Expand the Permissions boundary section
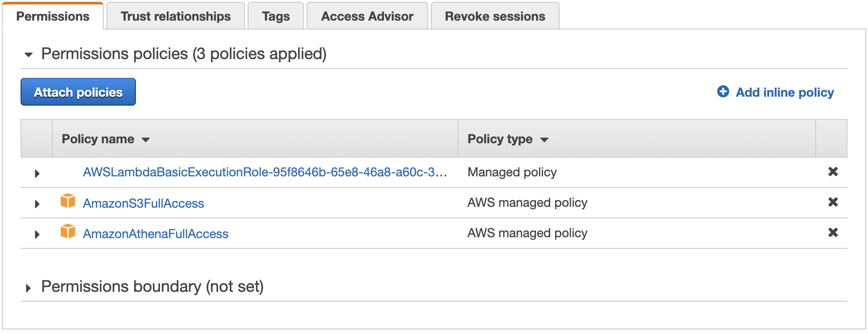The height and width of the screenshot is (333, 868). [28, 288]
